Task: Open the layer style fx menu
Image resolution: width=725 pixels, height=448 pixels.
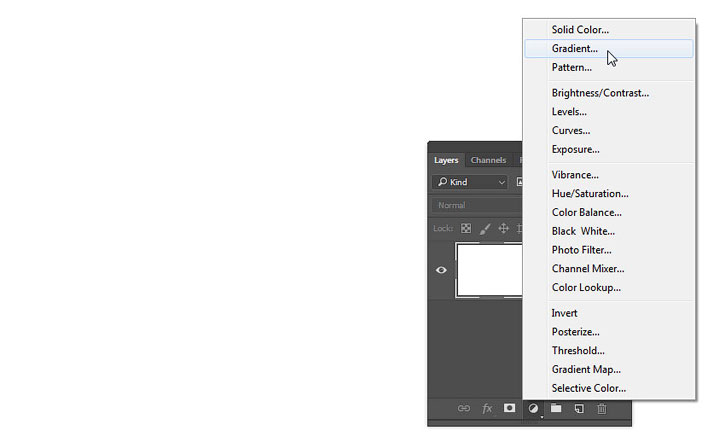Action: pyautogui.click(x=487, y=408)
